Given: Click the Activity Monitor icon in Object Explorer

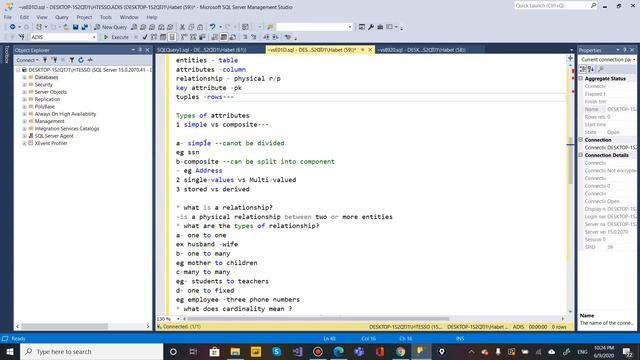Looking at the screenshot, I should 90,60.
